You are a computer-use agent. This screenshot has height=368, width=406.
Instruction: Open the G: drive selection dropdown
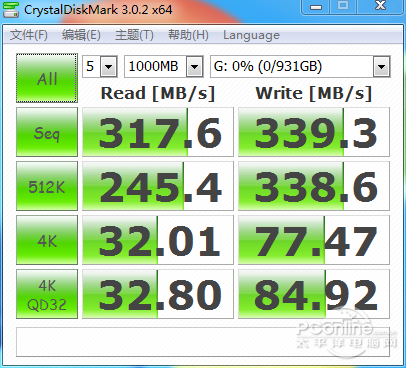coord(300,67)
